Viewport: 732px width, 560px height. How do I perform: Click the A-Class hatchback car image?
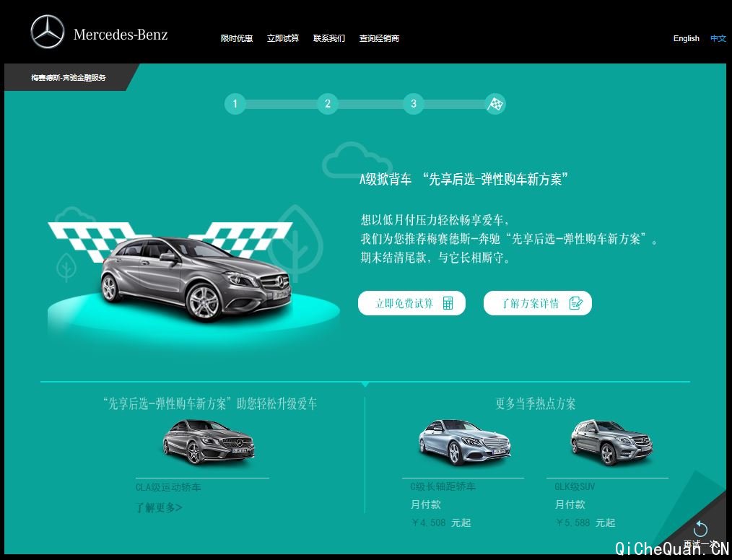click(x=196, y=279)
